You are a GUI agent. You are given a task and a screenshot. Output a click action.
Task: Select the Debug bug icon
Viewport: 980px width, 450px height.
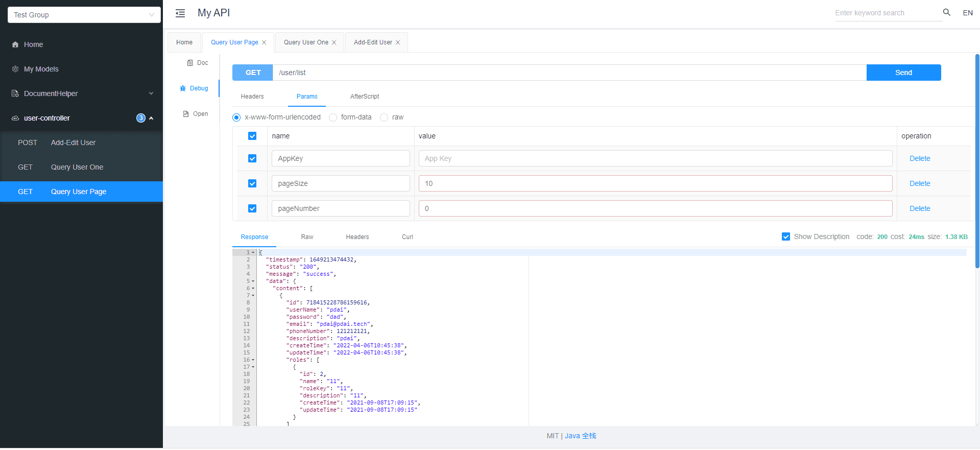coord(183,88)
